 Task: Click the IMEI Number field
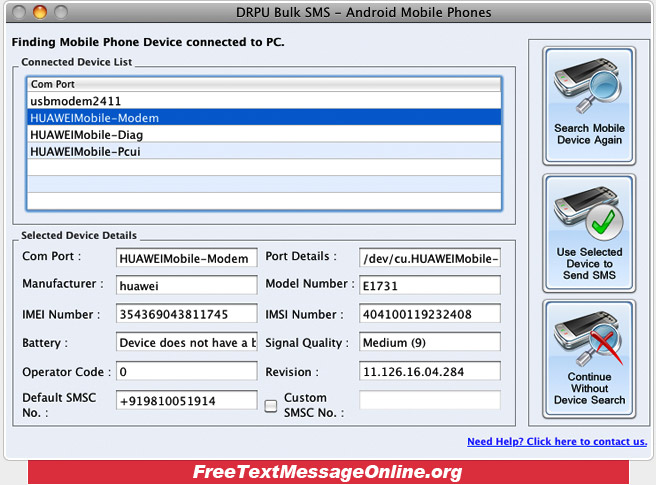click(x=187, y=314)
